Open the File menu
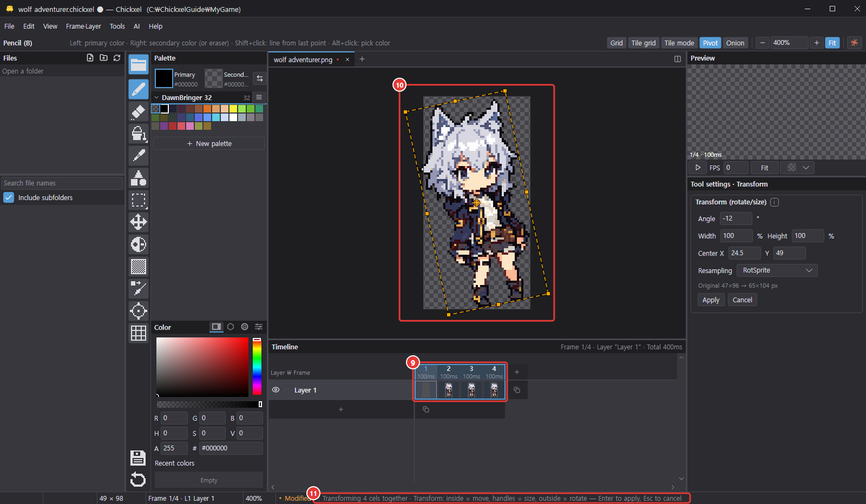 click(9, 26)
